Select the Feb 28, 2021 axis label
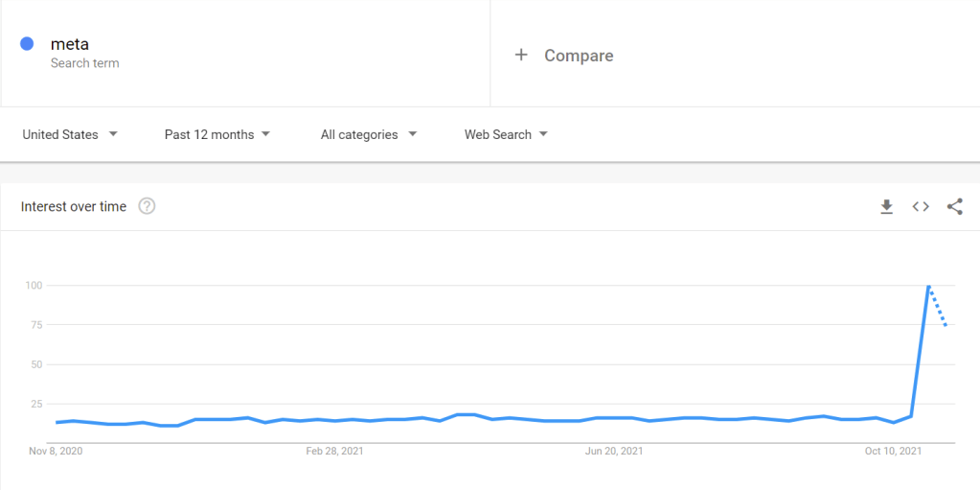 [x=334, y=451]
